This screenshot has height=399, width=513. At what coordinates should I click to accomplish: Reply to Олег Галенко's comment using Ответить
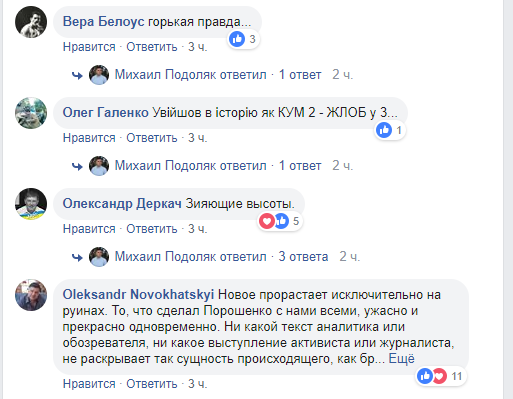[152, 138]
